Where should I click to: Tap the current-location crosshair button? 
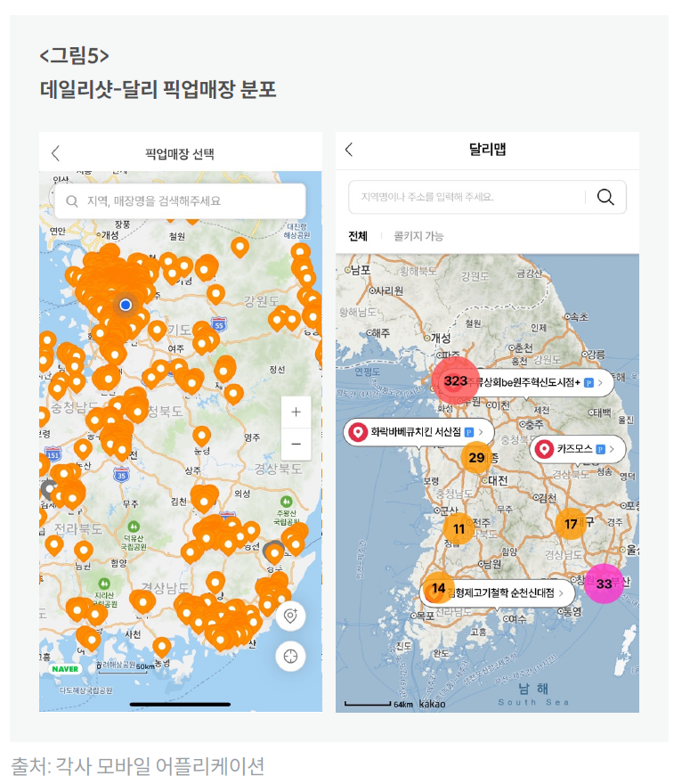(290, 656)
